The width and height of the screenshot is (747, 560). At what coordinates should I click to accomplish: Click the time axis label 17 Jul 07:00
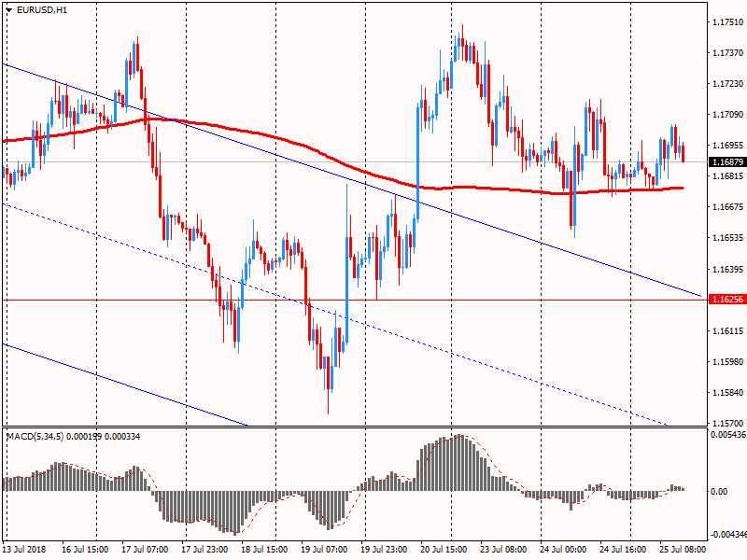(x=145, y=550)
